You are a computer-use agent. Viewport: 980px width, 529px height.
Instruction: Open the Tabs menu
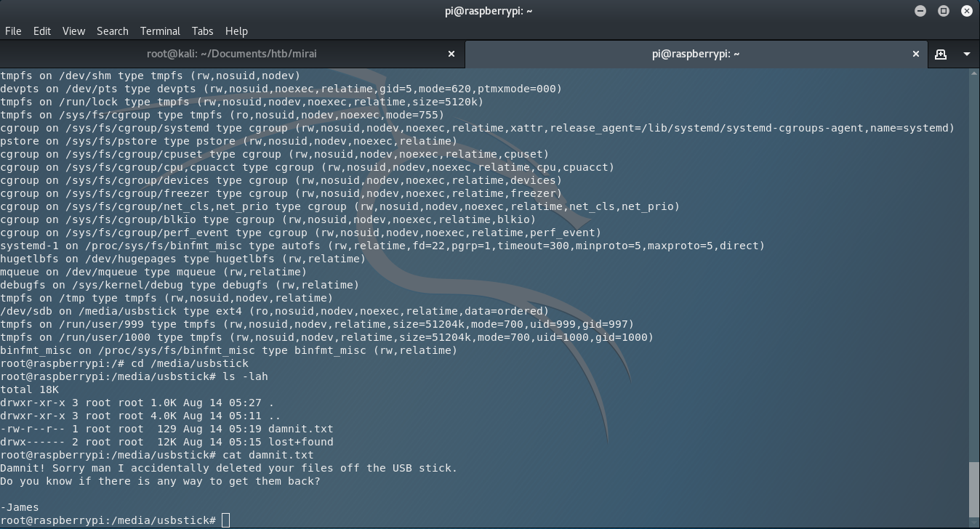pos(202,31)
